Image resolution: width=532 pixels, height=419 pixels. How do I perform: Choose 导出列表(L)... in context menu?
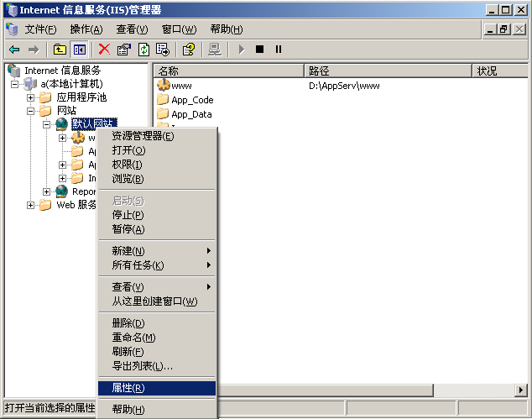157,366
